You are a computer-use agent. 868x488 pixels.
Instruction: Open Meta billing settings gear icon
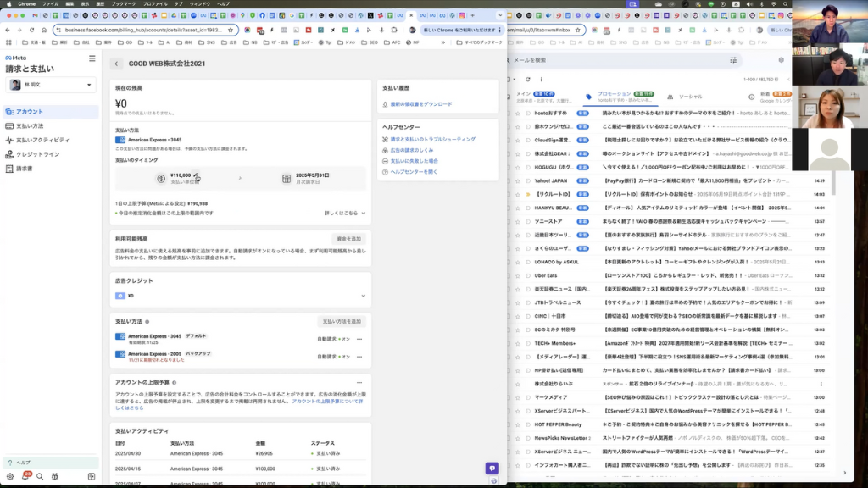10,476
